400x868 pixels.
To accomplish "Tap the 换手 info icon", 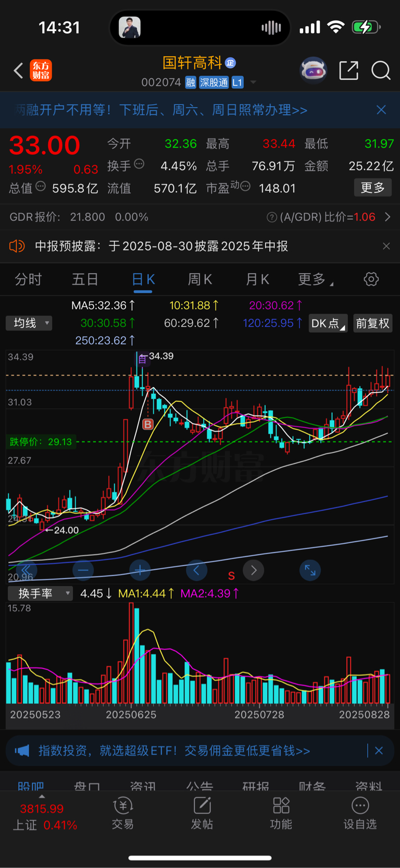I will click(x=139, y=164).
